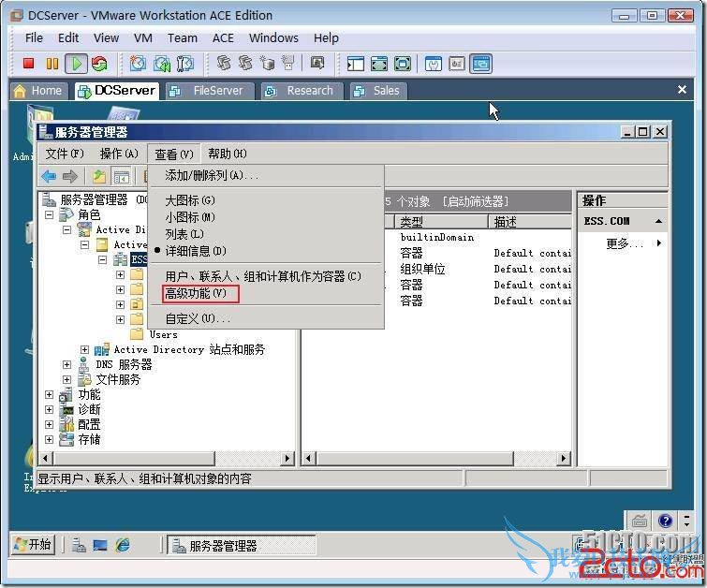
Task: Click the Internet Explorer quick launch icon
Action: click(x=122, y=546)
